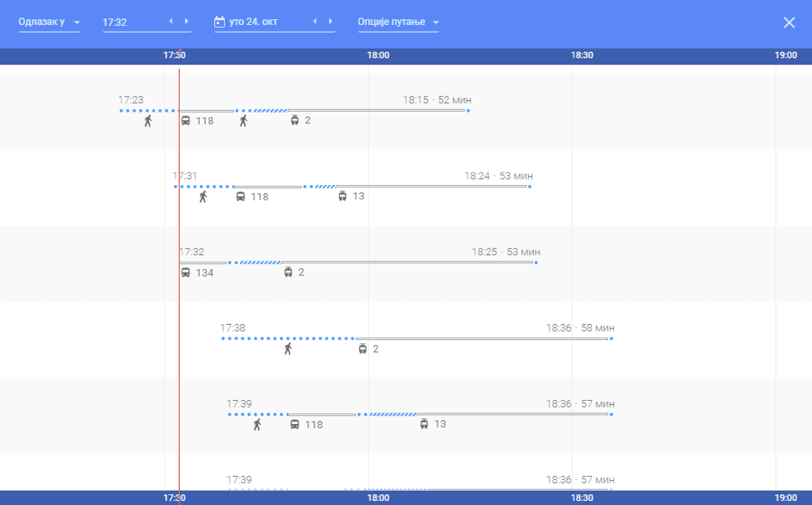Image resolution: width=812 pixels, height=505 pixels.
Task: Go to previous day arrow near date
Action: (x=315, y=22)
